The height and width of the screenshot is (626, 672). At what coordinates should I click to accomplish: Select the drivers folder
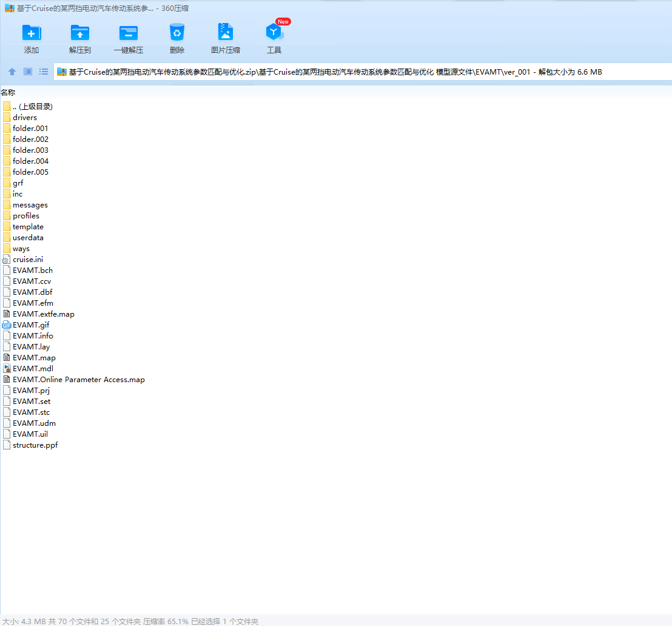(x=20, y=118)
